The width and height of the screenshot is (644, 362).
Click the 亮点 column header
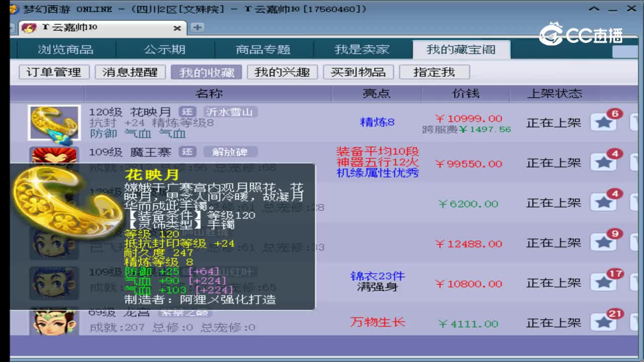(376, 94)
